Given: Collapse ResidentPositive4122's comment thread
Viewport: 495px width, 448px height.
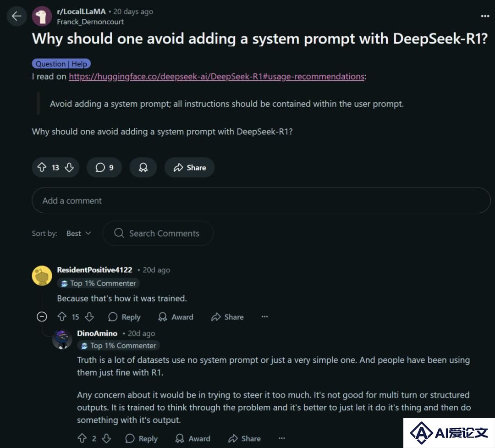Looking at the screenshot, I should click(x=42, y=316).
